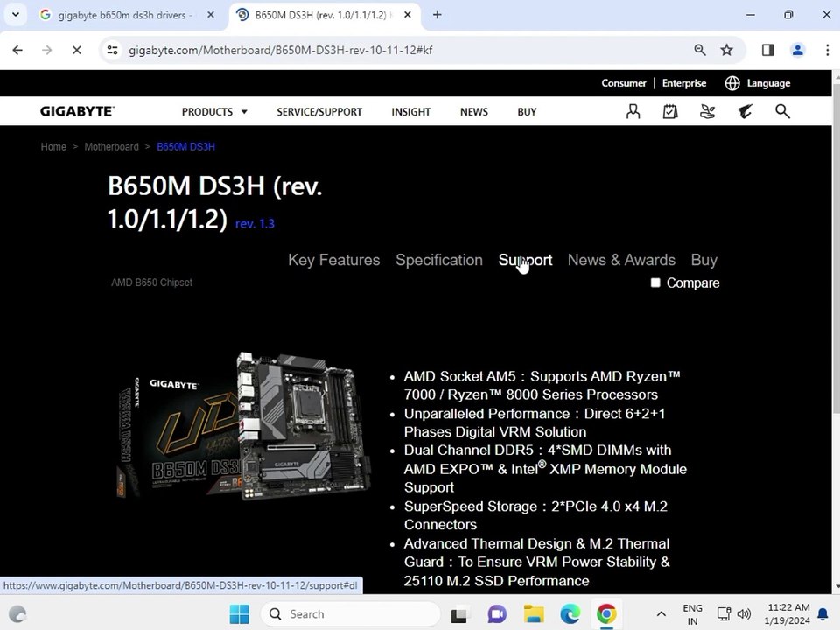Open the Support tab
This screenshot has height=630, width=840.
[x=525, y=260]
